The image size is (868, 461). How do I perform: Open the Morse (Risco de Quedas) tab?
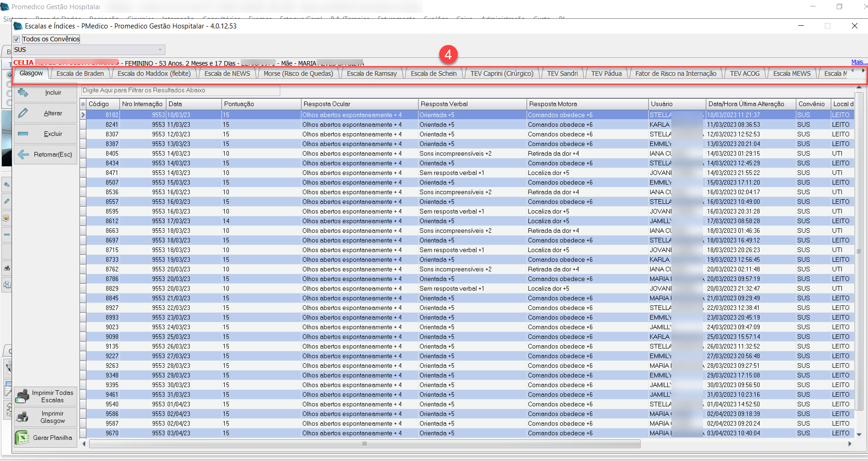[298, 73]
